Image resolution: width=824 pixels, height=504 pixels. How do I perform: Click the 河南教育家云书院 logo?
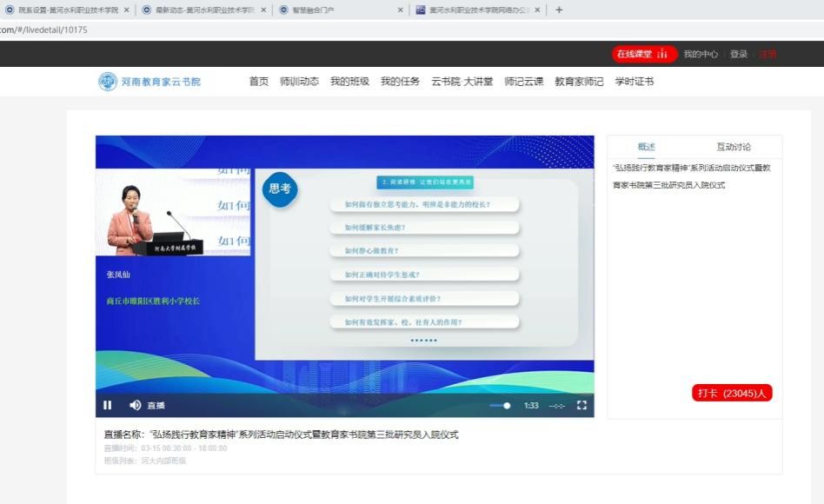(150, 82)
